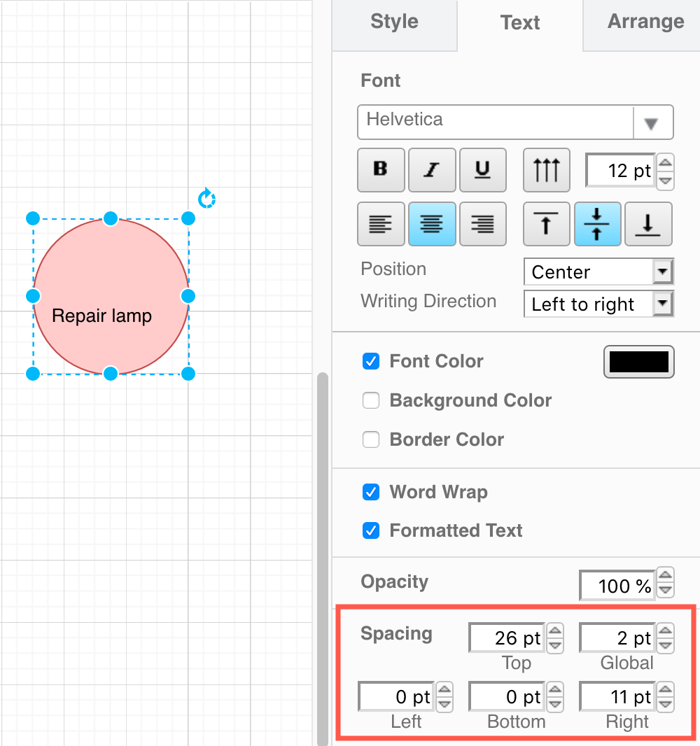Image resolution: width=700 pixels, height=746 pixels.
Task: Disable Word Wrap
Action: click(370, 492)
